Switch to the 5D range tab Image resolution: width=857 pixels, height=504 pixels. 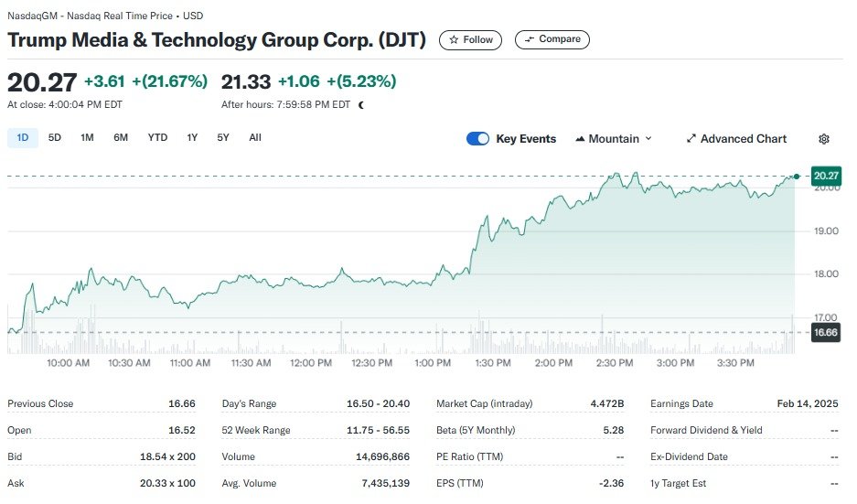click(55, 138)
